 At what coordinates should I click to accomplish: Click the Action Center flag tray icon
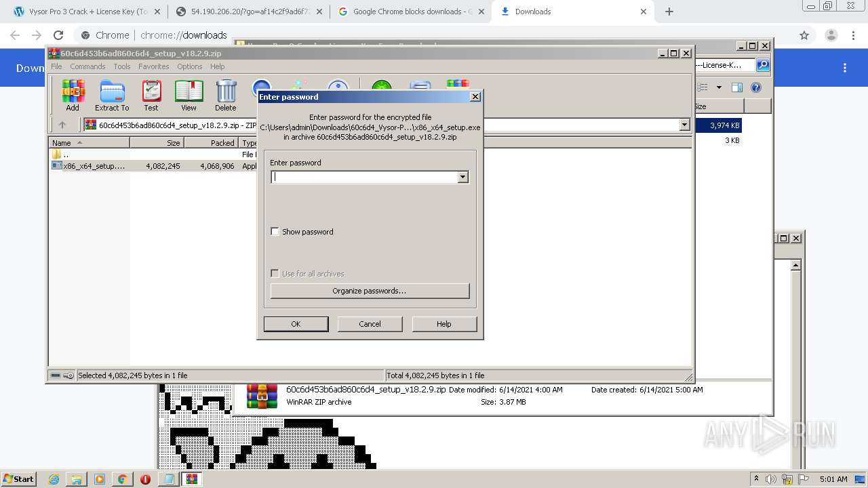804,479
